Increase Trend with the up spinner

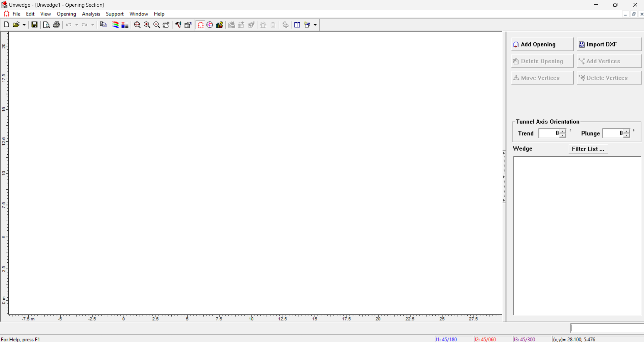[563, 131]
